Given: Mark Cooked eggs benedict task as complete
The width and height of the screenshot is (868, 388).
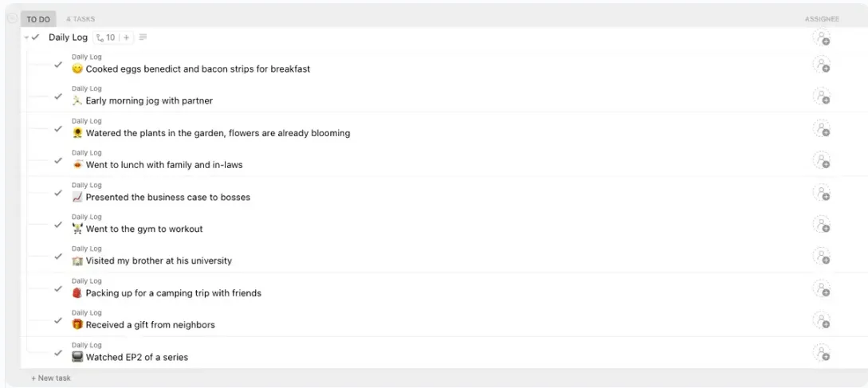Looking at the screenshot, I should (x=58, y=65).
